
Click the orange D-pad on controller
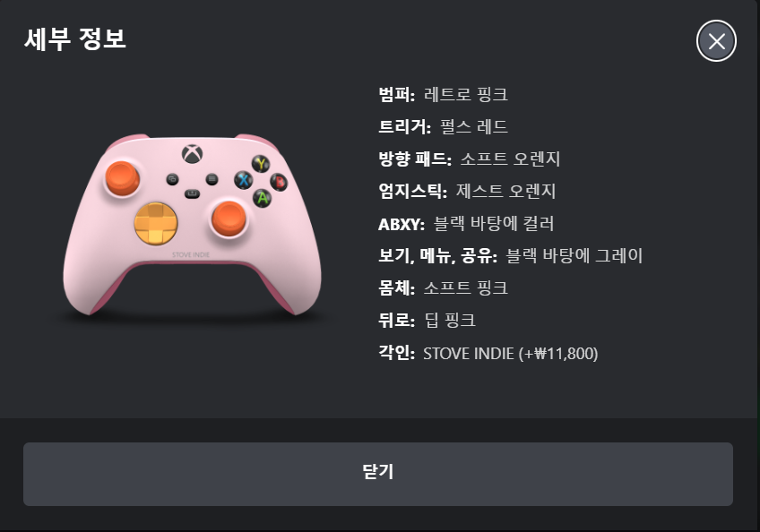click(156, 223)
